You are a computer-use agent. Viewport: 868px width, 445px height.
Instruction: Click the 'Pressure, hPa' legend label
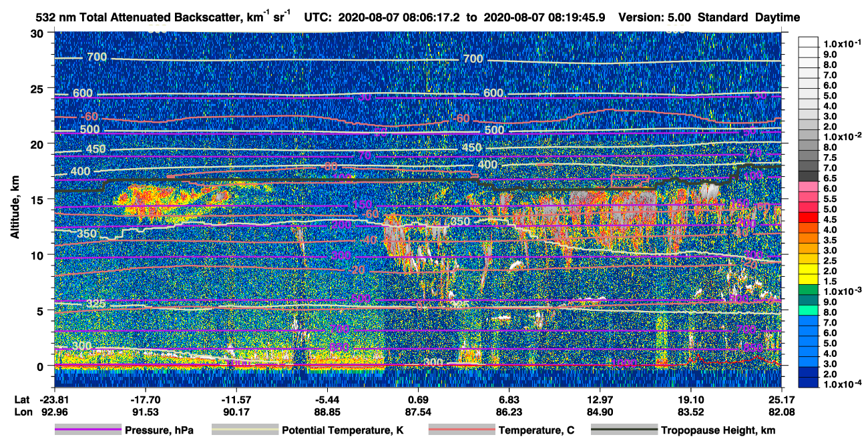159,431
